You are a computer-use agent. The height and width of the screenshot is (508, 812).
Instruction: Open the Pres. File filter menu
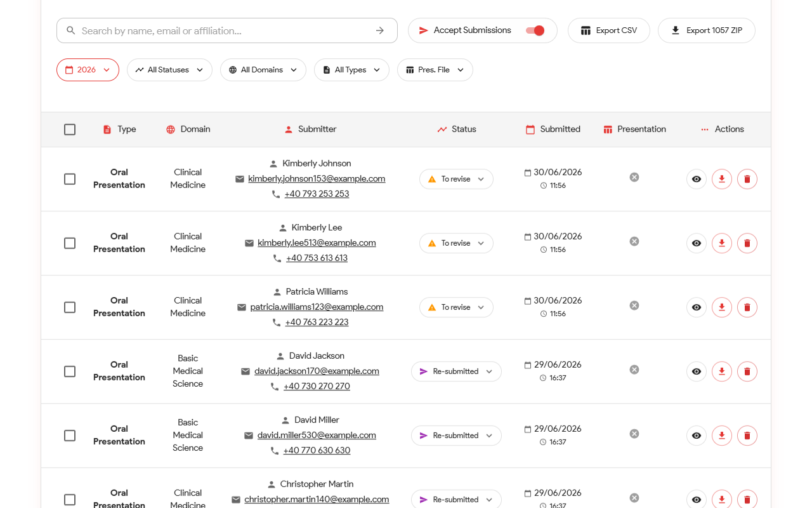coord(435,70)
